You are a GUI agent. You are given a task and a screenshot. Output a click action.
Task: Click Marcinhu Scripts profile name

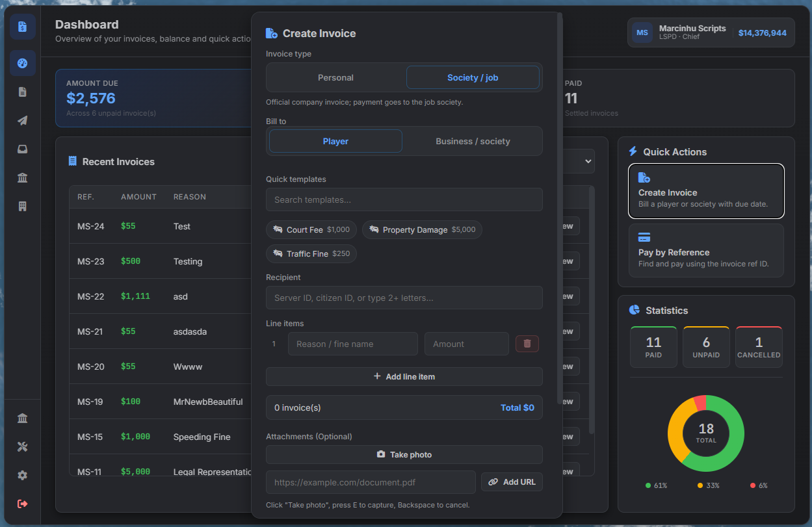click(692, 28)
